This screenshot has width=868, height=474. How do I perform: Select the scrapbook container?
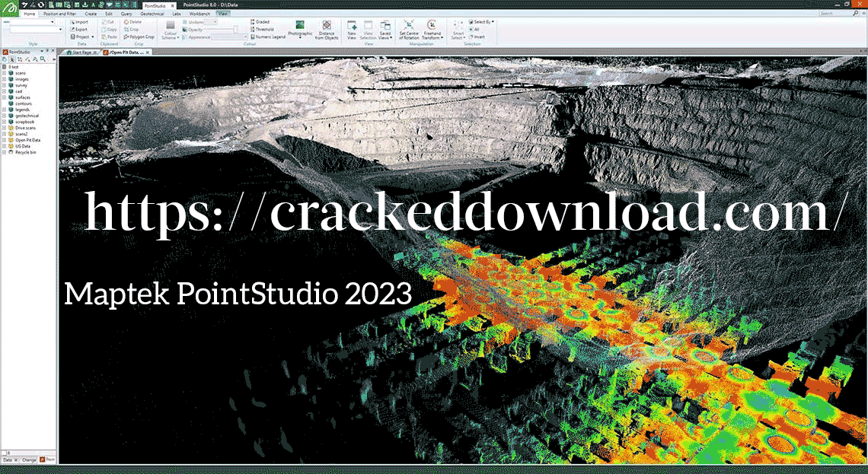coord(24,122)
